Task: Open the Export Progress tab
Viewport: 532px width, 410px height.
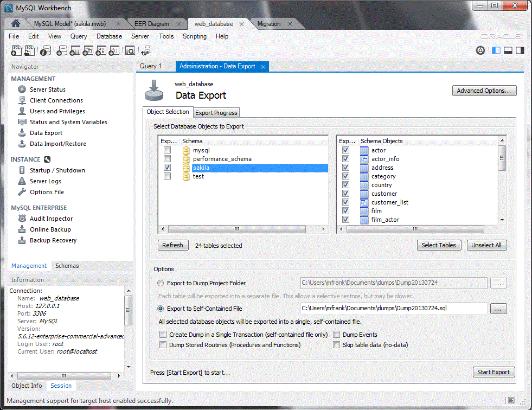Action: pyautogui.click(x=216, y=112)
